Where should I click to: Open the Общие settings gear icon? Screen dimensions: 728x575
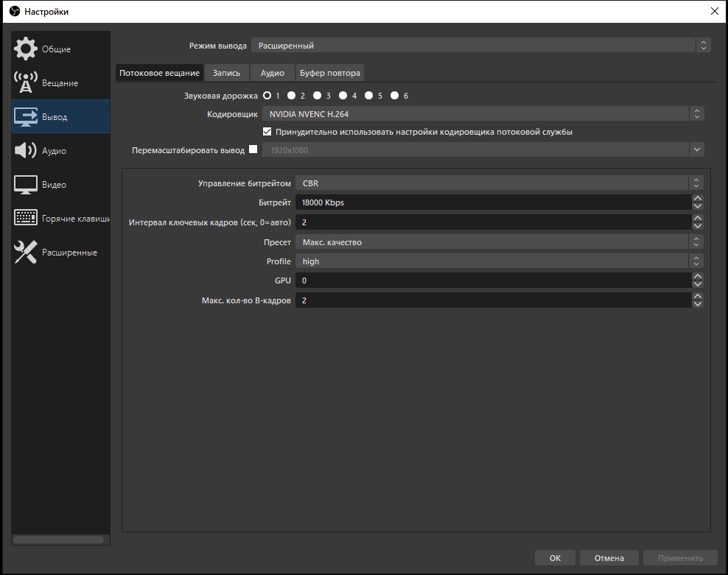25,49
